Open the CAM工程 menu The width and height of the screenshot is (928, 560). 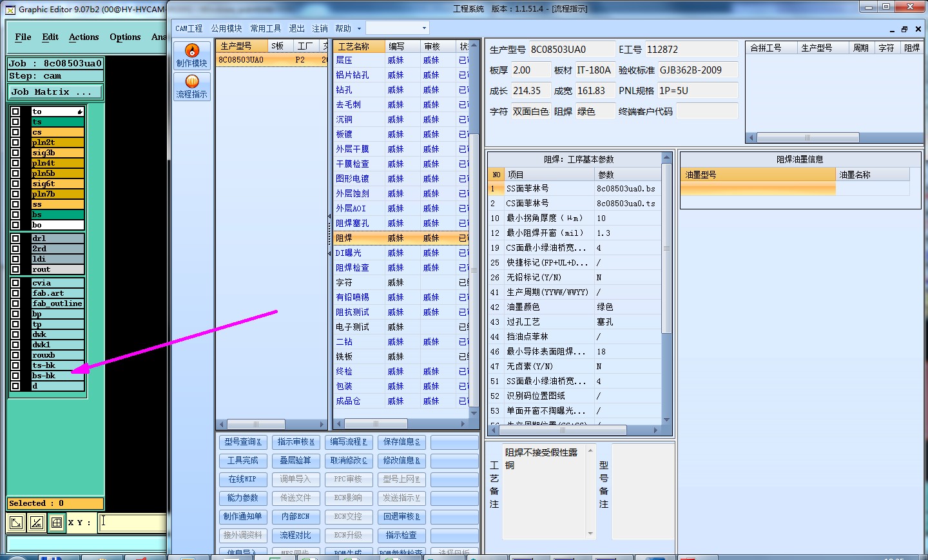[189, 28]
